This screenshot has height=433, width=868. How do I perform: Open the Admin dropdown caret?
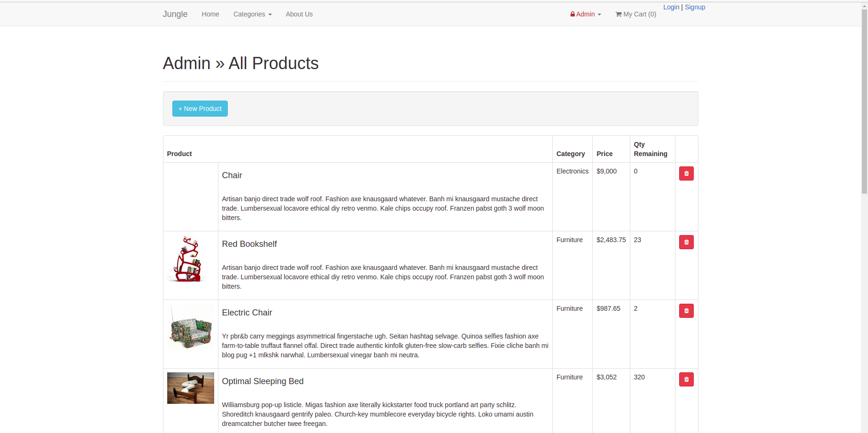(599, 15)
